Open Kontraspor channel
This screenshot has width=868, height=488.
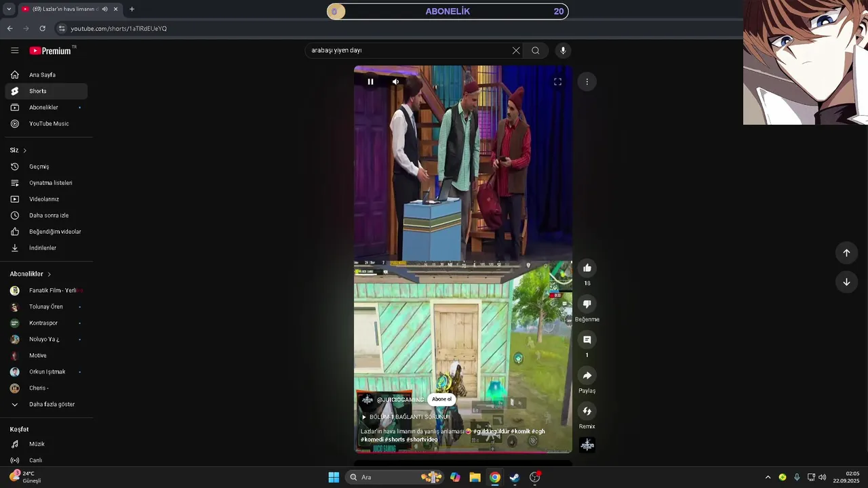(x=46, y=323)
